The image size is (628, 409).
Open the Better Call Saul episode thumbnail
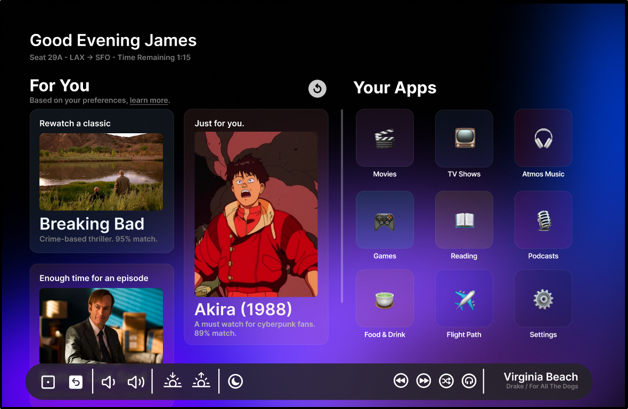101,326
